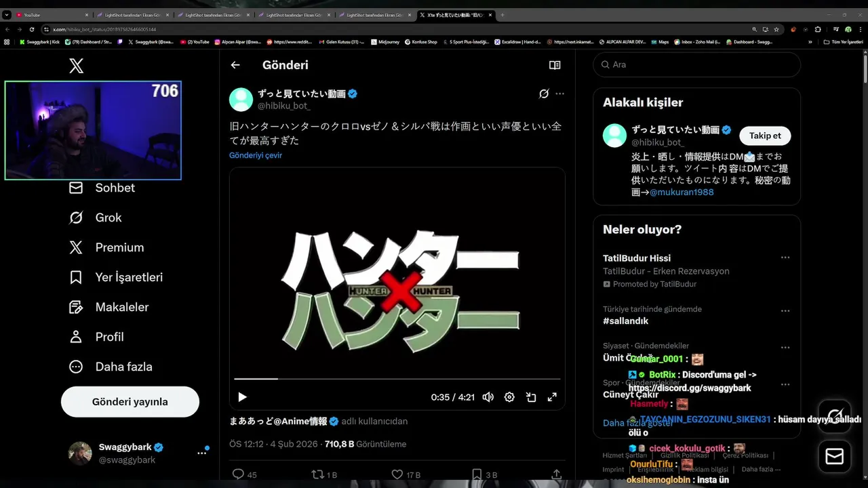The width and height of the screenshot is (868, 488).
Task: Open the post author's avatar
Action: (x=241, y=99)
